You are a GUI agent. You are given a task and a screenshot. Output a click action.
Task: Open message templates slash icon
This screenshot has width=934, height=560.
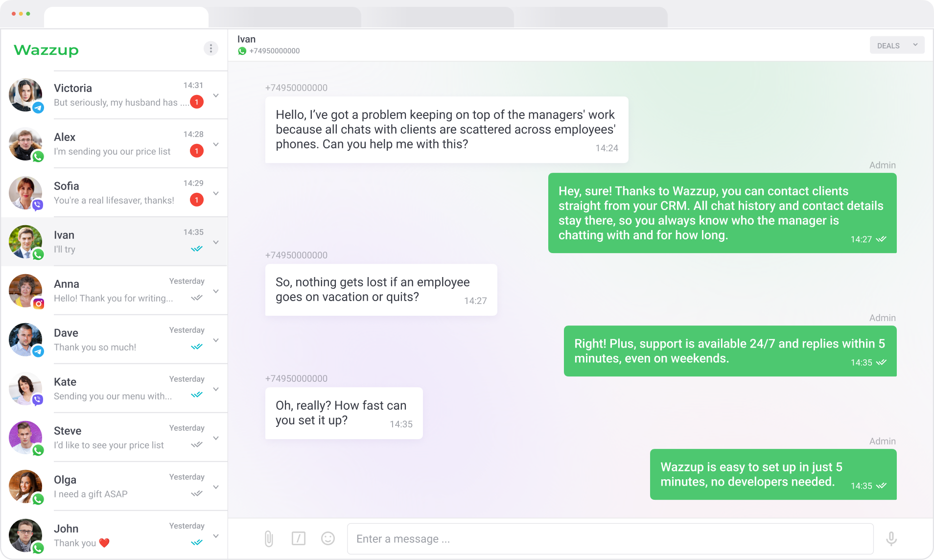(299, 538)
